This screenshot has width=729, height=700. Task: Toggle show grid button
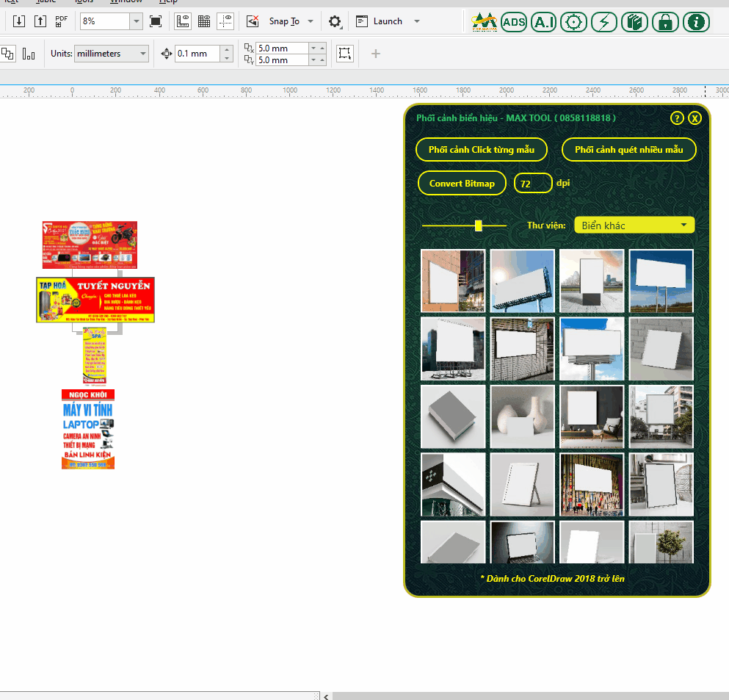[205, 21]
